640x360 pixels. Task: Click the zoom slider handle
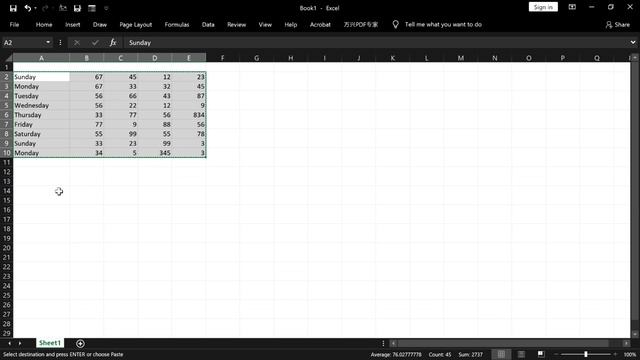click(x=586, y=354)
